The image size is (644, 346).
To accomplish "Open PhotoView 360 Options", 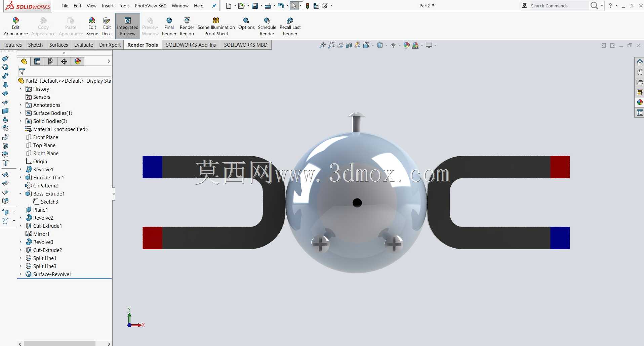I will tap(246, 24).
